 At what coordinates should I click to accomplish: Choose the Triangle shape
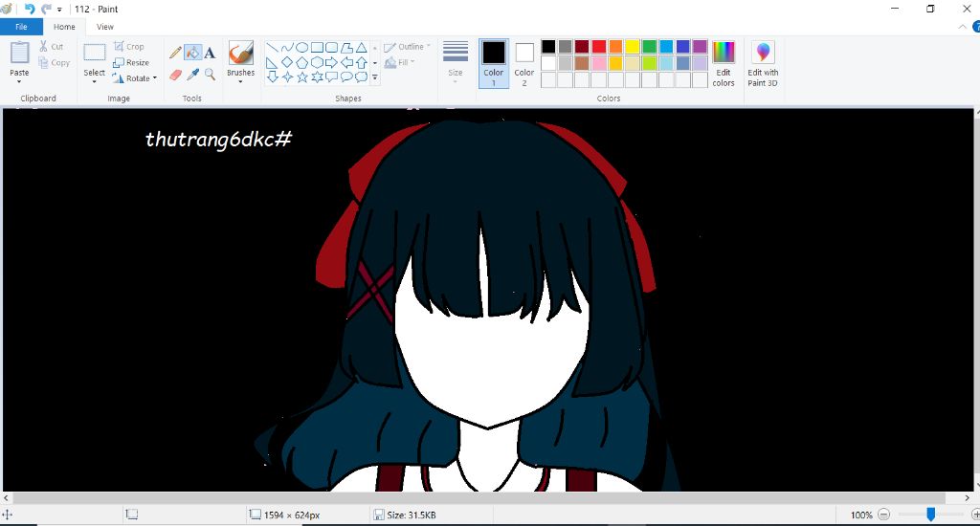(x=361, y=48)
